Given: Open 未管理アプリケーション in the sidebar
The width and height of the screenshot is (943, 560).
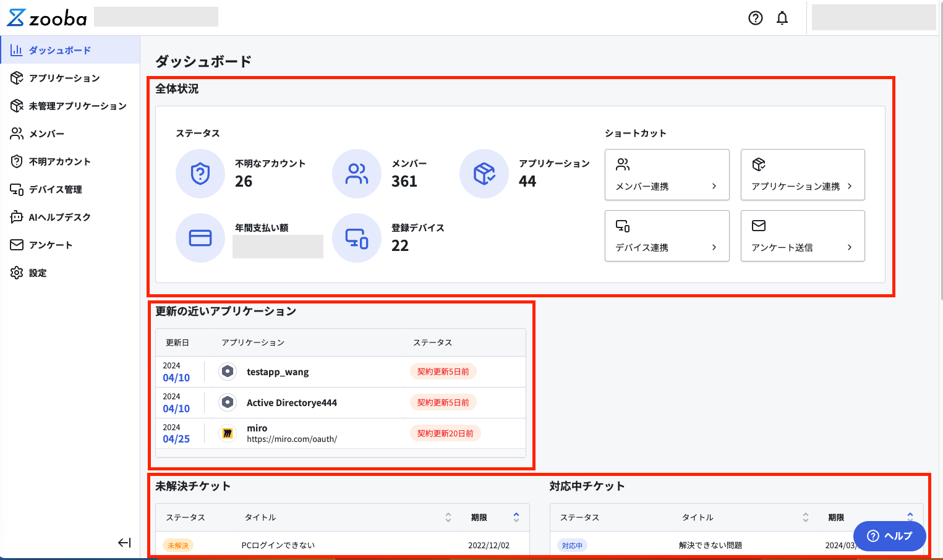Looking at the screenshot, I should (x=70, y=106).
